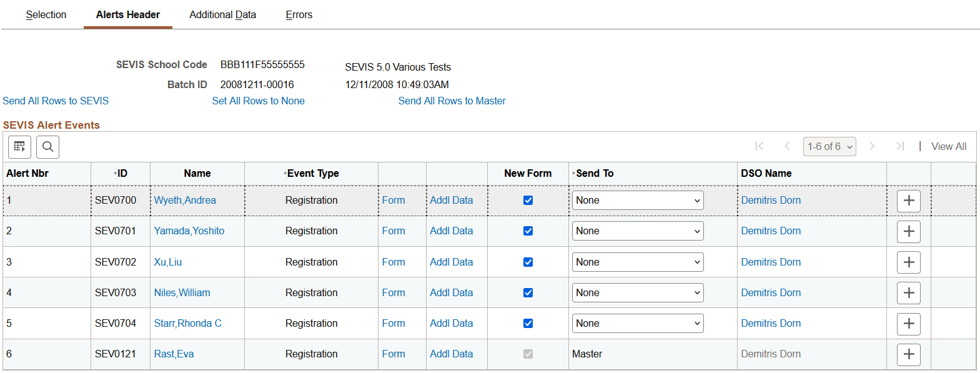The width and height of the screenshot is (980, 373).
Task: Open Addl Data link for SEV0703
Action: (x=452, y=293)
